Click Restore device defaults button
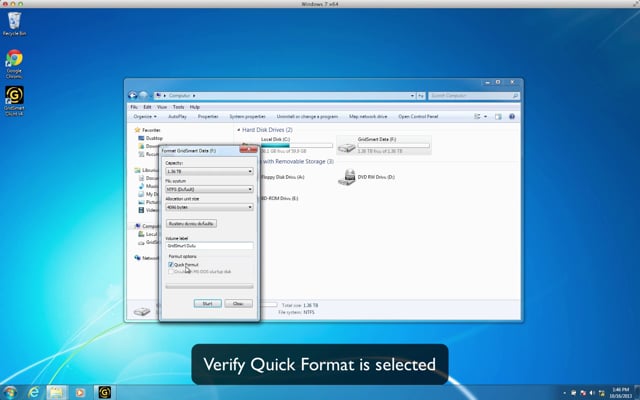The width and height of the screenshot is (640, 400). (191, 224)
